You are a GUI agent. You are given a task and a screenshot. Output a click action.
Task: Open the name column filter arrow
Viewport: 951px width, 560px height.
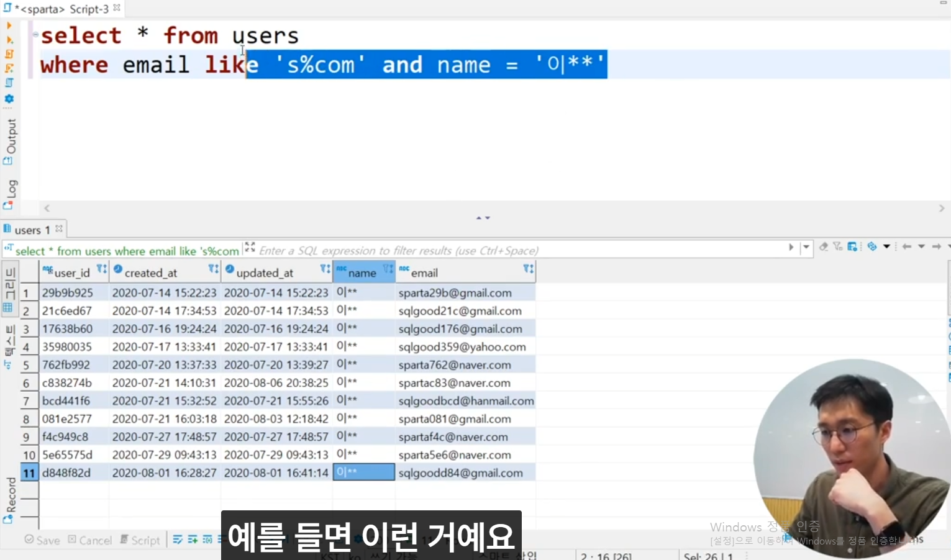click(x=389, y=269)
